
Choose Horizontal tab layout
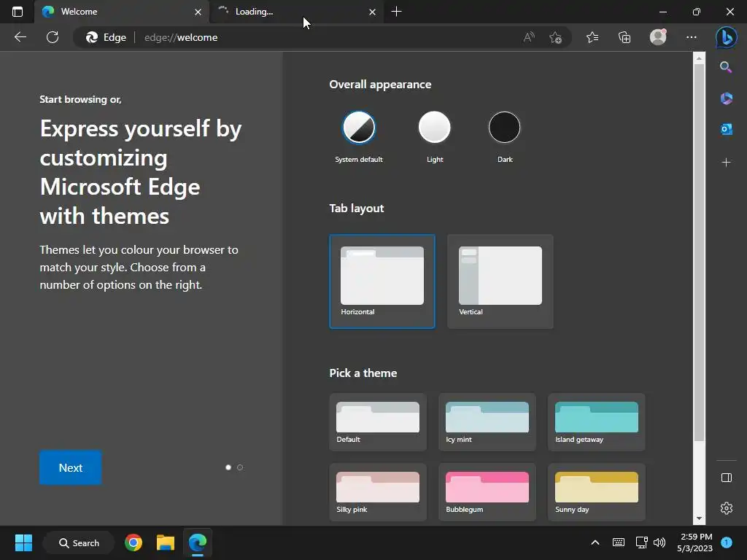tap(382, 281)
